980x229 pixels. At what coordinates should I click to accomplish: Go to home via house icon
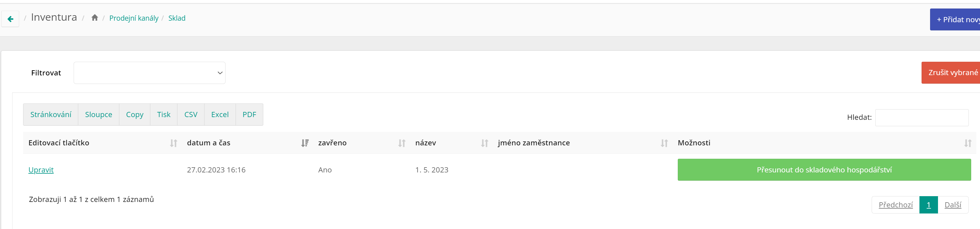pyautogui.click(x=95, y=18)
